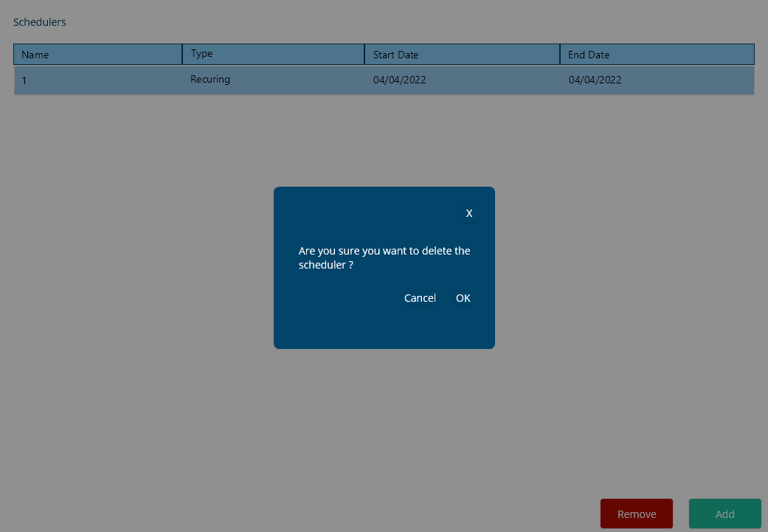Confirm scheduler deletion with OK
768x532 pixels.
pyautogui.click(x=463, y=298)
